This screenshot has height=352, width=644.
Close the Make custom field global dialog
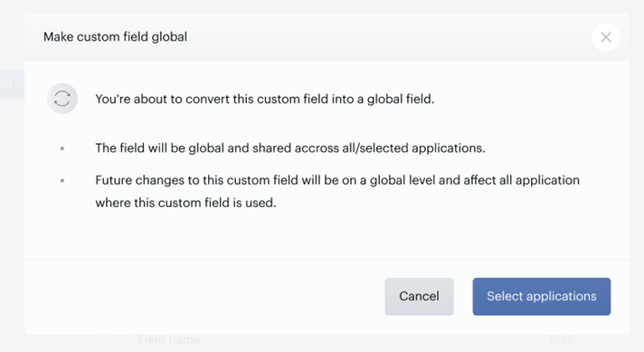point(606,37)
